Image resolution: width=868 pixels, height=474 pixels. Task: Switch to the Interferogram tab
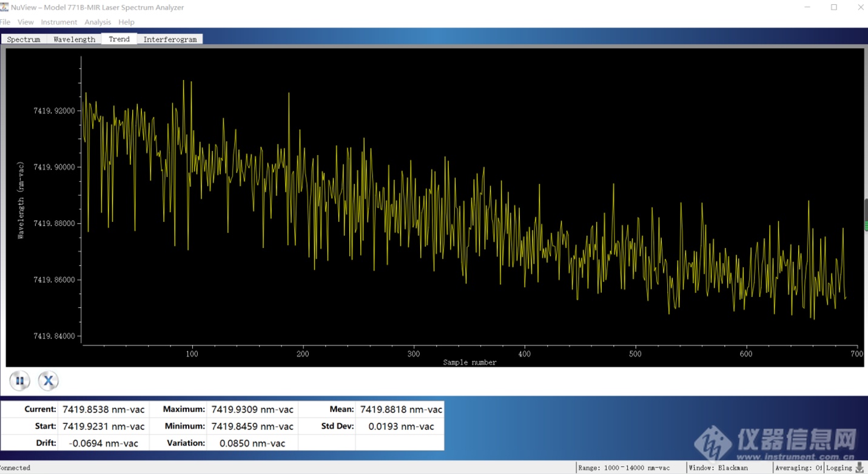(170, 39)
